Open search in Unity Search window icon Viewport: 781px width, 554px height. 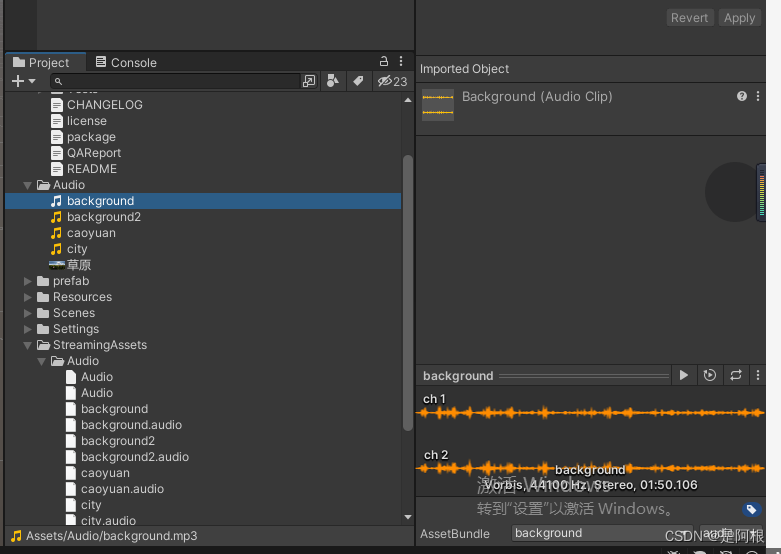(x=309, y=81)
